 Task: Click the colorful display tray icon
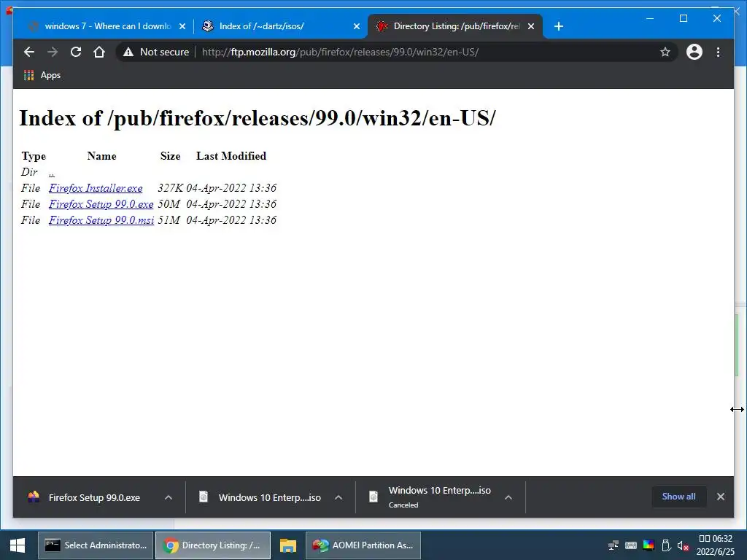pos(649,545)
